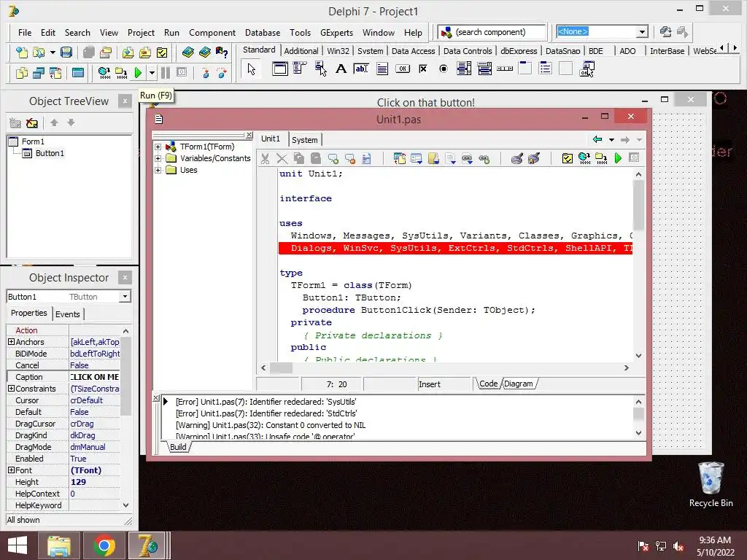
Task: Expand the Anchors property
Action: [11, 342]
